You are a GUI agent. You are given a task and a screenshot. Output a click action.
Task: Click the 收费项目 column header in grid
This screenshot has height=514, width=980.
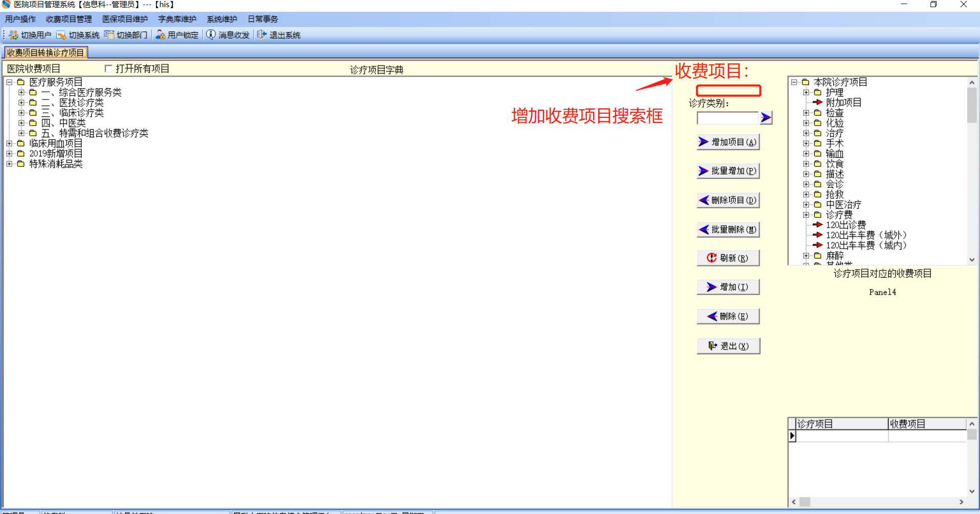[927, 424]
